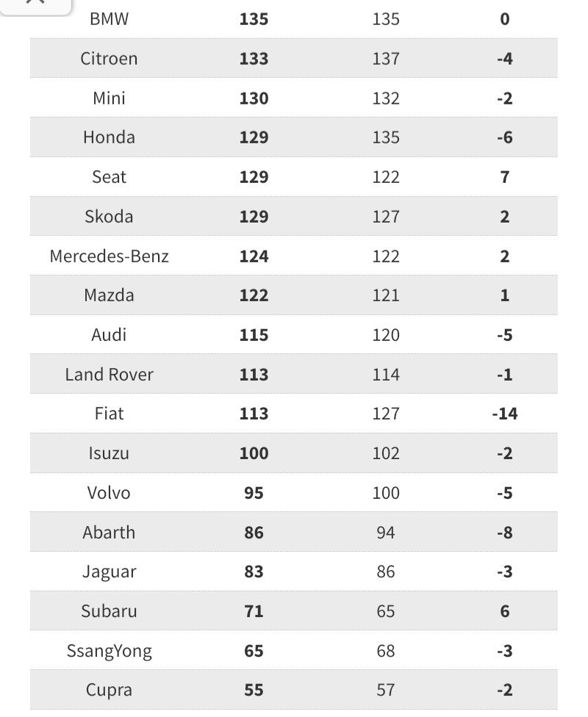Select the BMW row name

[109, 19]
